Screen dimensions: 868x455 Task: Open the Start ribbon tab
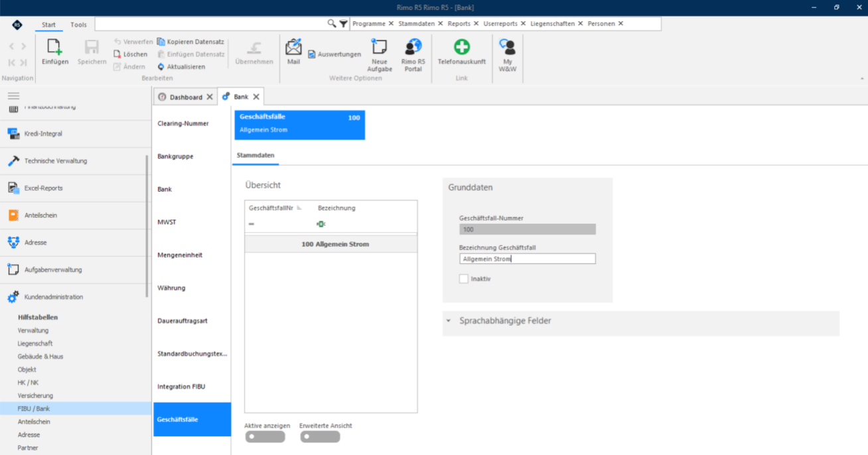tap(48, 25)
